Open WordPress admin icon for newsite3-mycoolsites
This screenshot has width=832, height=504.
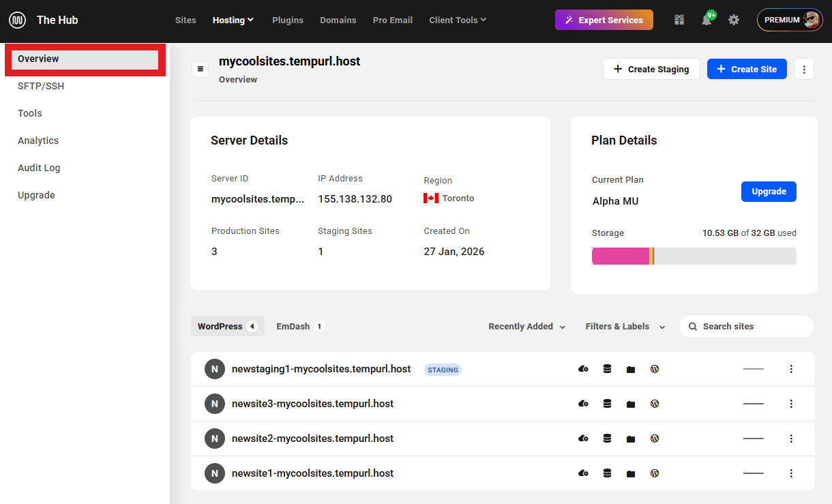(x=655, y=404)
